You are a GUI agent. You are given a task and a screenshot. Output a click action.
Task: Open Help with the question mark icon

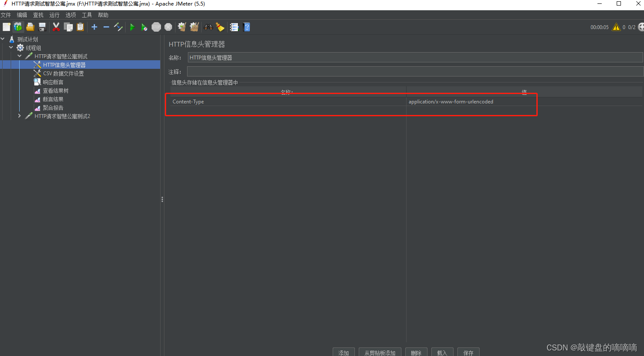pos(246,27)
